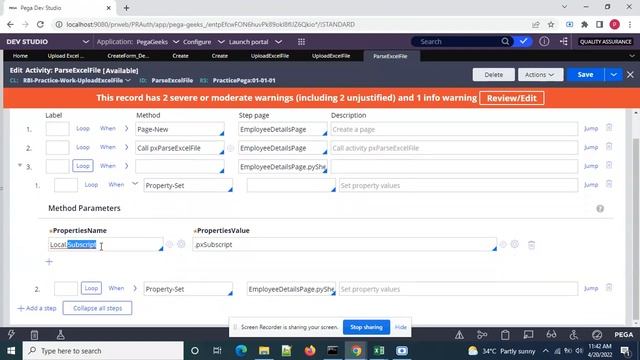Open Method Parameters help icon
640x360 pixels.
pos(600,209)
